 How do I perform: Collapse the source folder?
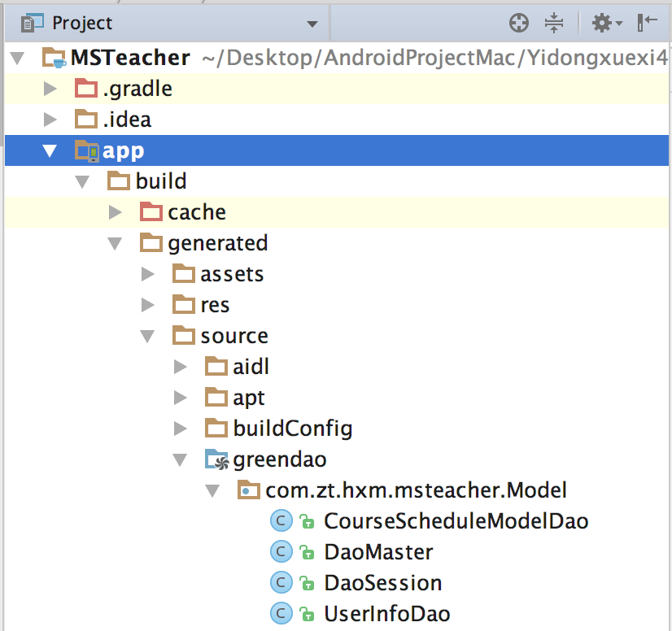click(147, 336)
